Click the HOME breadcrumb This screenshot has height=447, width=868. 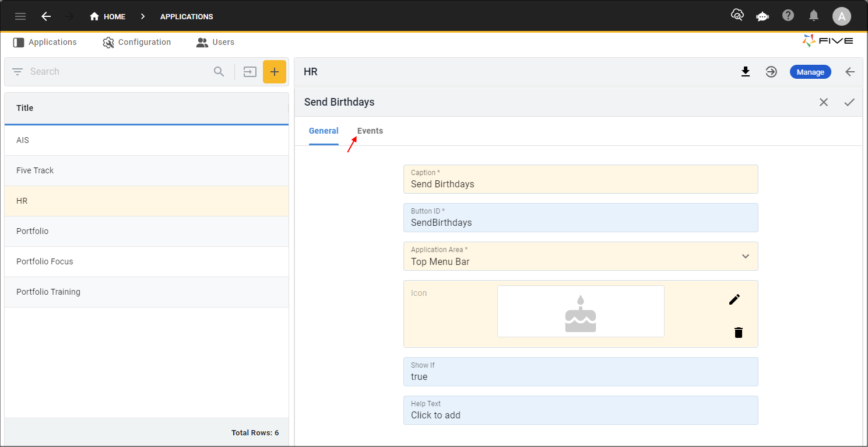[107, 16]
